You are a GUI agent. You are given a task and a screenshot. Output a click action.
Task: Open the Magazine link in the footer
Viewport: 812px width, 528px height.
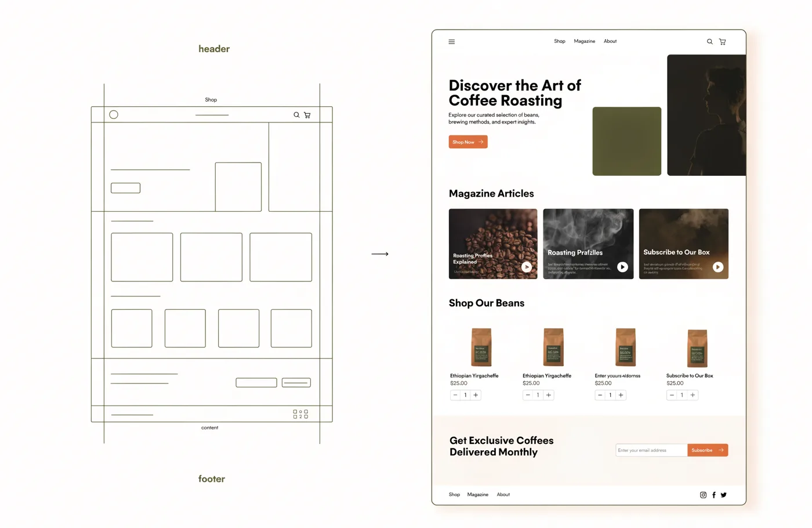(x=478, y=494)
